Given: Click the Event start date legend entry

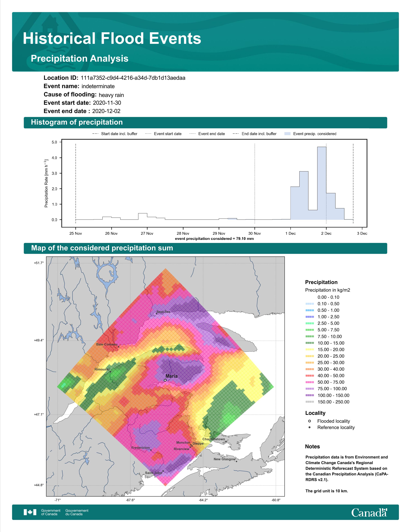Looking at the screenshot, I should 163,134.
